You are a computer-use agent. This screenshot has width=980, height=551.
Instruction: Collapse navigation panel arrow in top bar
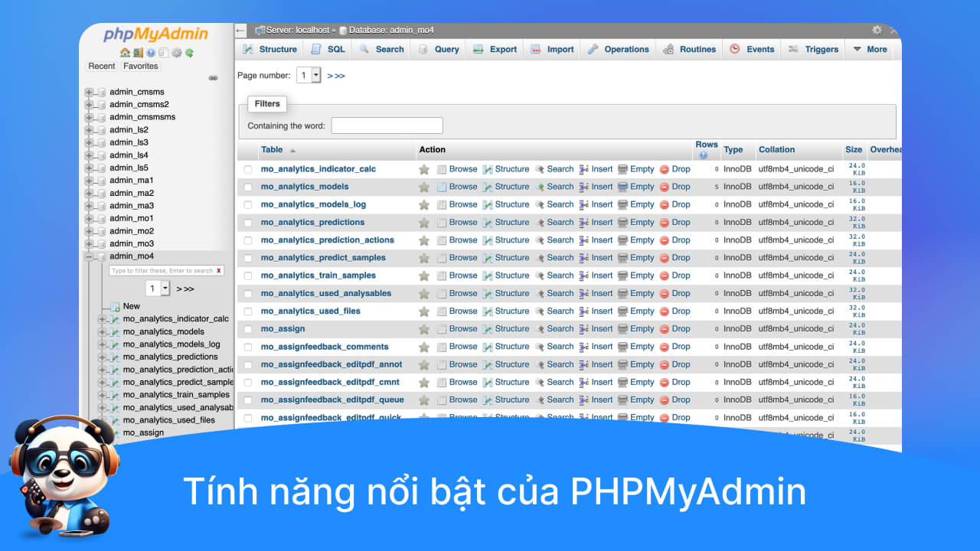pos(240,30)
